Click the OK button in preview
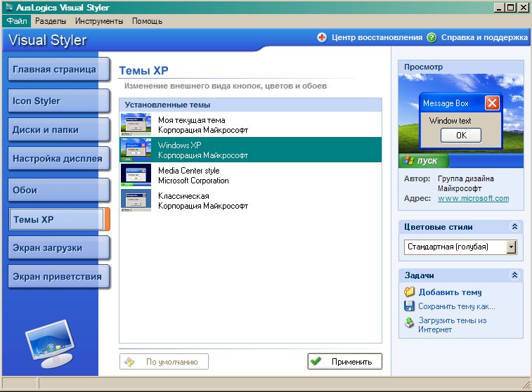 (461, 136)
